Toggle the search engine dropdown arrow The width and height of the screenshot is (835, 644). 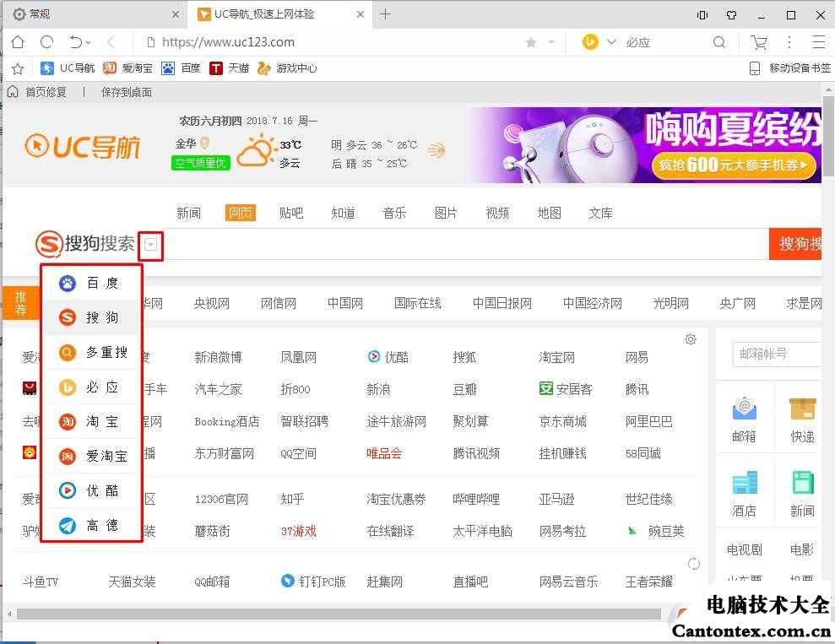[150, 245]
